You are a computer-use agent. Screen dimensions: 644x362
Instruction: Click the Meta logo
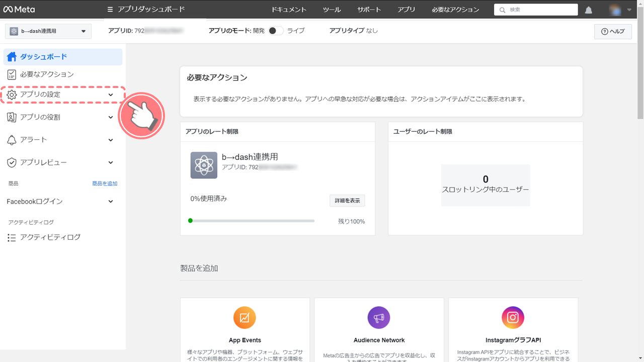[x=19, y=10]
